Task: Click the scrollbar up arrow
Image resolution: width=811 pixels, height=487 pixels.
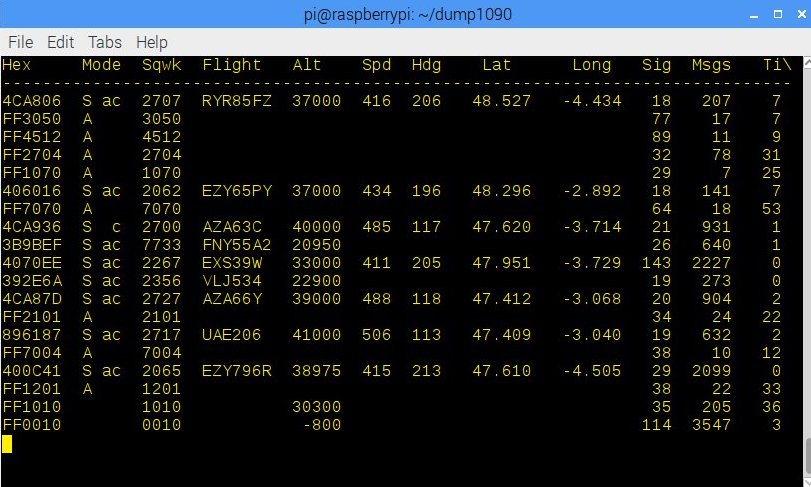Action: pos(807,63)
